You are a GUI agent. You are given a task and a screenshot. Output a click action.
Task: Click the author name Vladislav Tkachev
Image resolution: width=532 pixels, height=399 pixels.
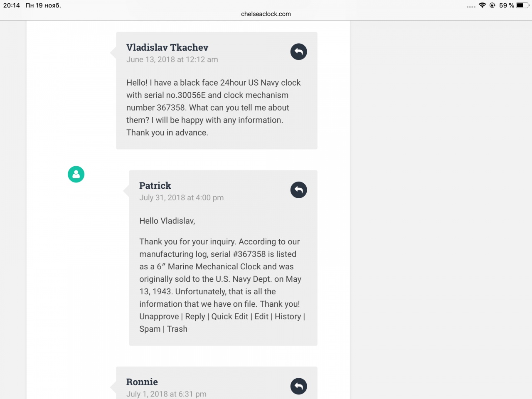(x=167, y=48)
